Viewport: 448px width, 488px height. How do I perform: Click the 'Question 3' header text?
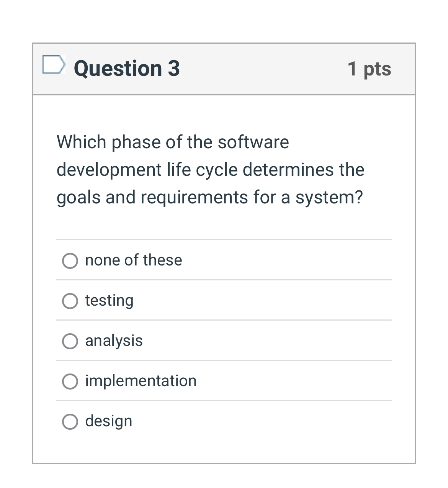pyautogui.click(x=127, y=68)
